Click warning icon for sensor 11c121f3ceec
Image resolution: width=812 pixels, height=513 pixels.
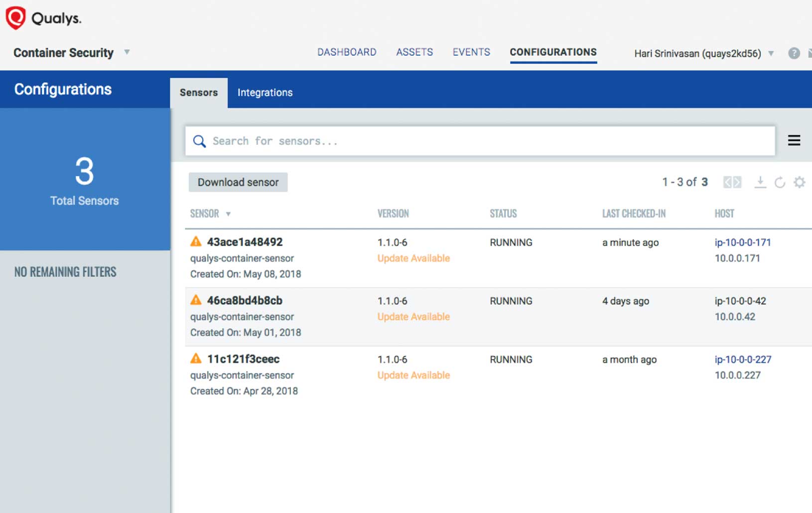(x=196, y=358)
